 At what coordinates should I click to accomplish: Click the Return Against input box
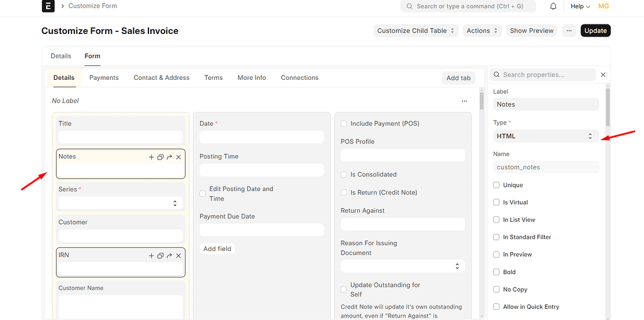pos(403,224)
